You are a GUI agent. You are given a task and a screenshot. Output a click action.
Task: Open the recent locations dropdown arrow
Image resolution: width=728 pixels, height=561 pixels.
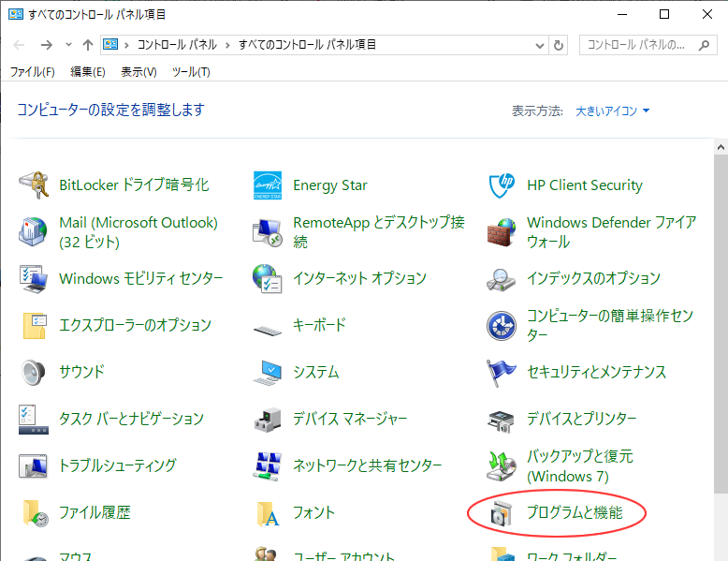pos(68,45)
